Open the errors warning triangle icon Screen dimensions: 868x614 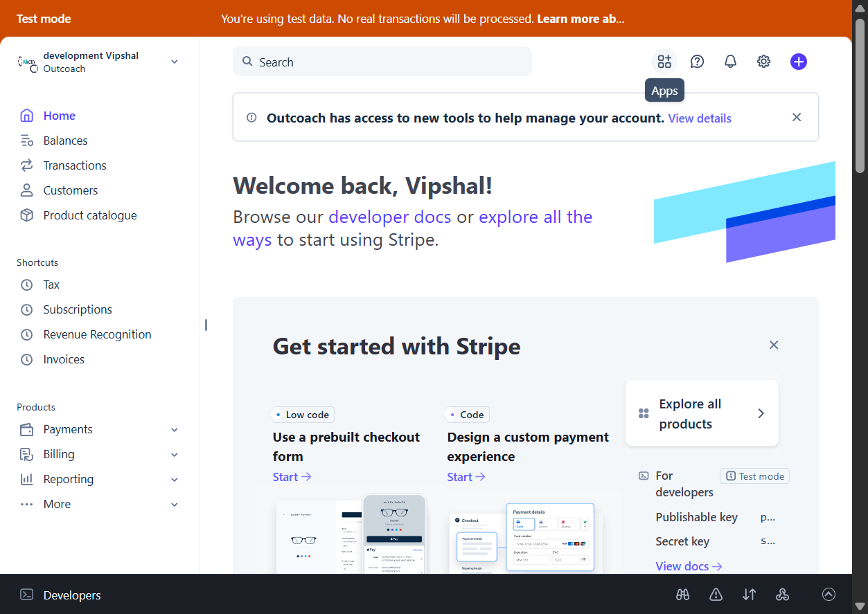[716, 595]
